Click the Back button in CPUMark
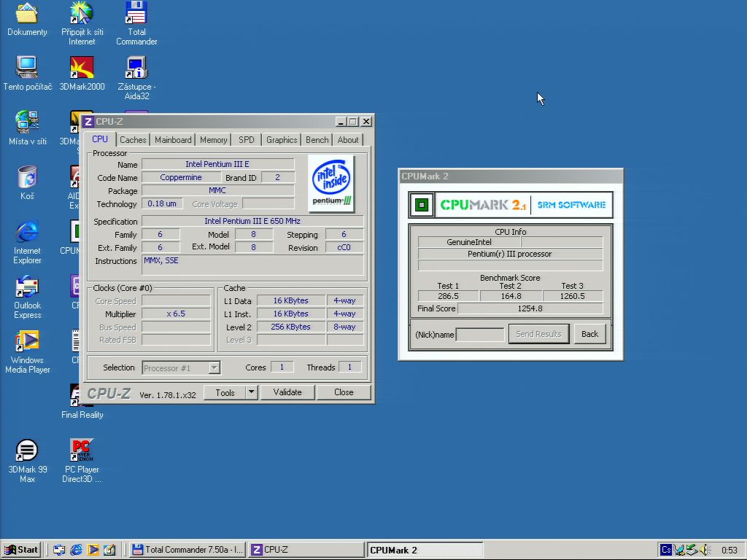Image resolution: width=747 pixels, height=560 pixels. pos(589,334)
